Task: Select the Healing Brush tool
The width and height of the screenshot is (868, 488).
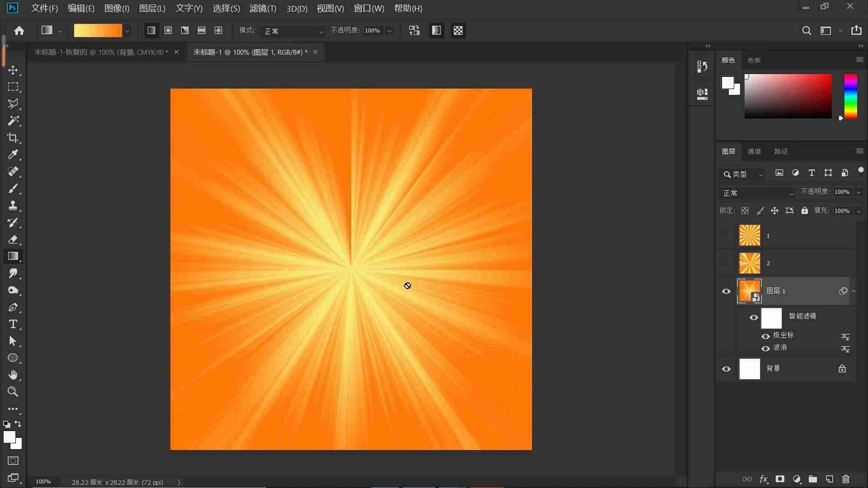Action: click(13, 172)
